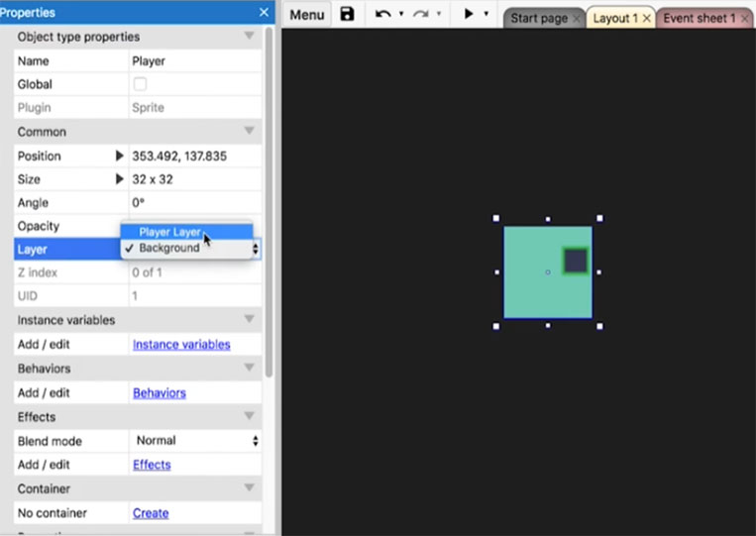
Task: Click the Preview play button
Action: pos(468,14)
